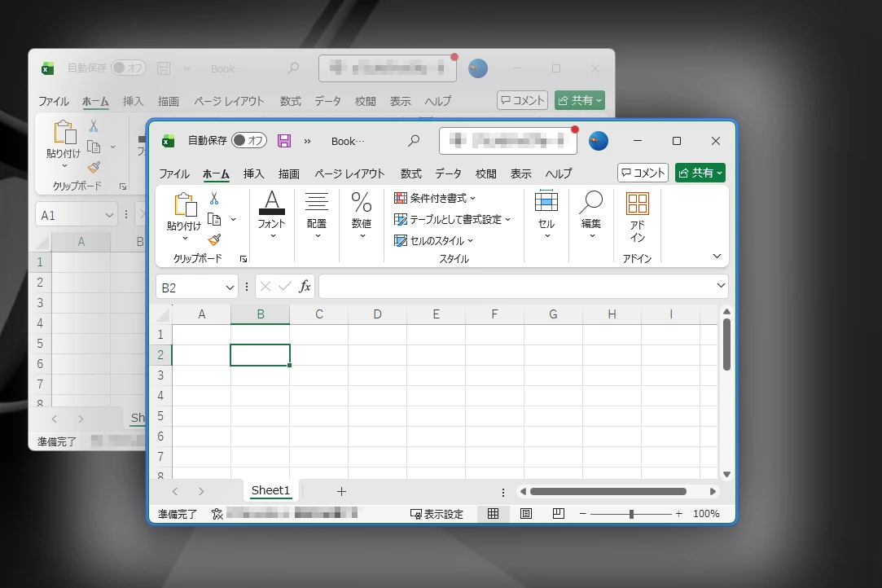Click the Excel app icon in front window

point(168,141)
